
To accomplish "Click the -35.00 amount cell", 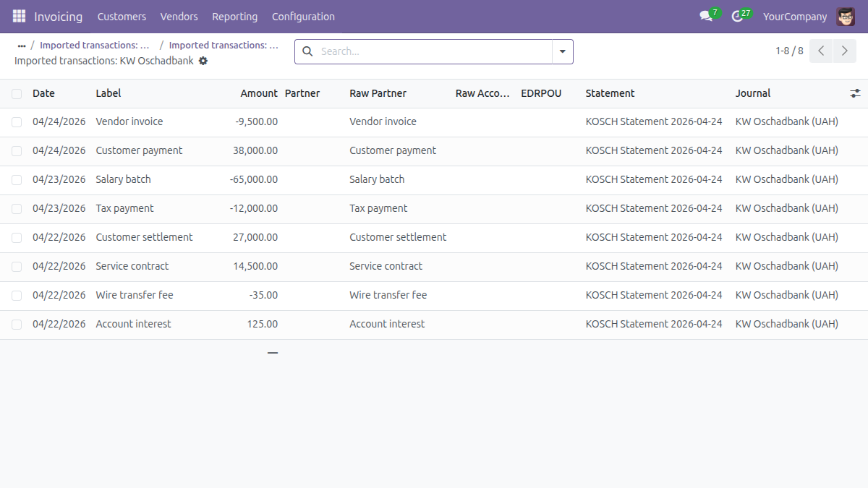I will (263, 295).
